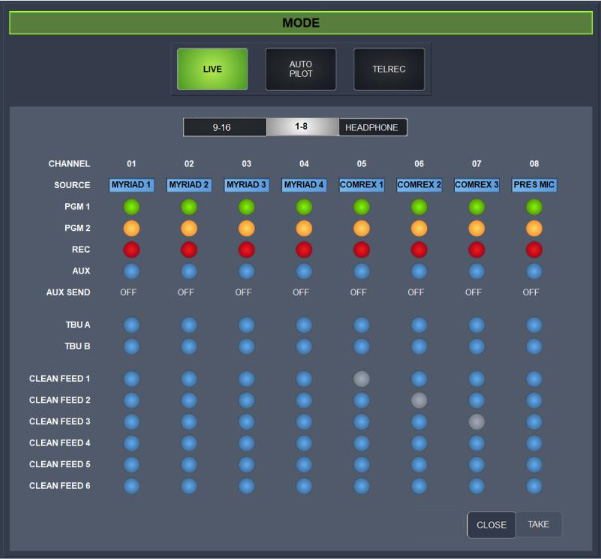Click grey Clean Feed 1 dot on channel 05
The height and width of the screenshot is (559, 601).
coord(361,379)
